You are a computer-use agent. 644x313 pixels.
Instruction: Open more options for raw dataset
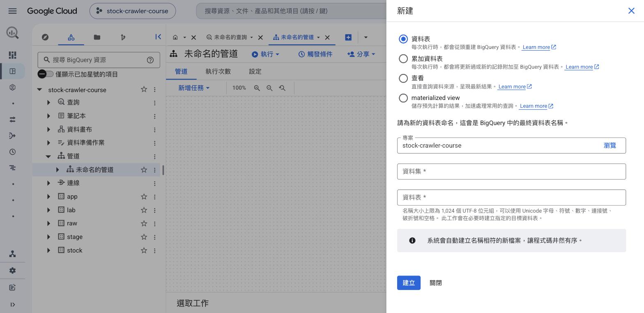tap(154, 223)
